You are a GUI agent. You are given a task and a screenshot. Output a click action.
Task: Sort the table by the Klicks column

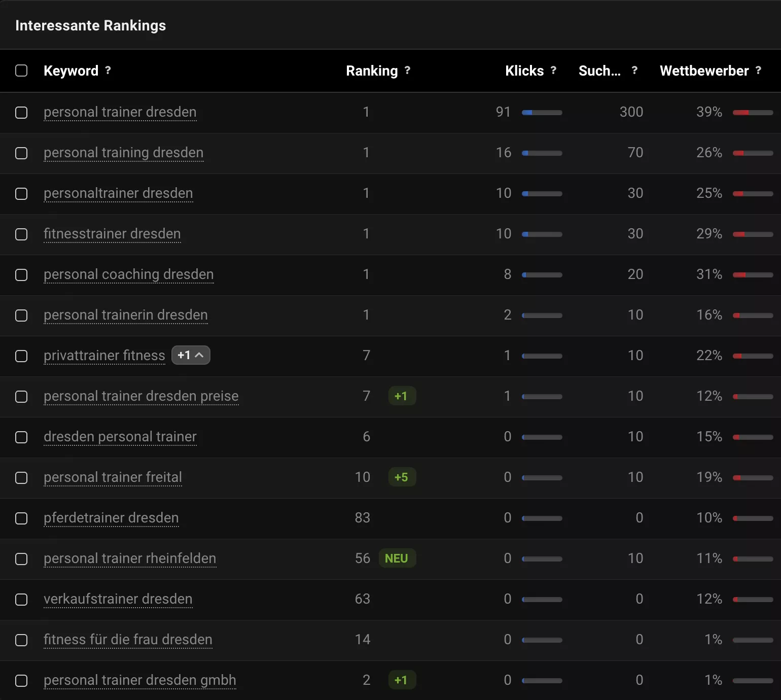(525, 71)
